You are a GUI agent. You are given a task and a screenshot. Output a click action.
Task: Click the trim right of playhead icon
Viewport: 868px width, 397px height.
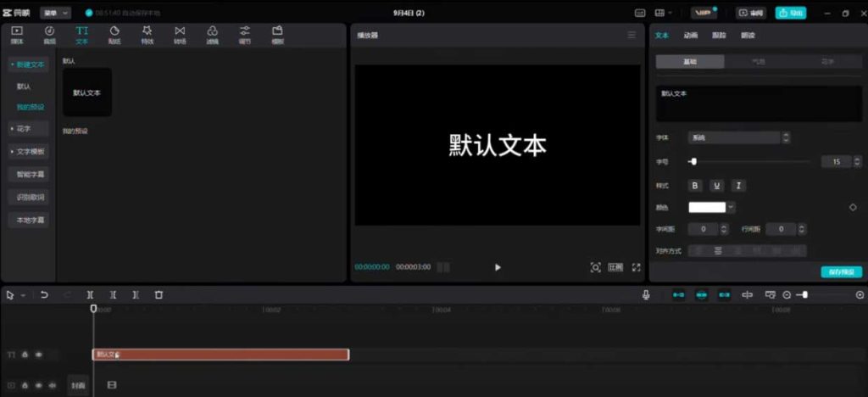point(136,295)
